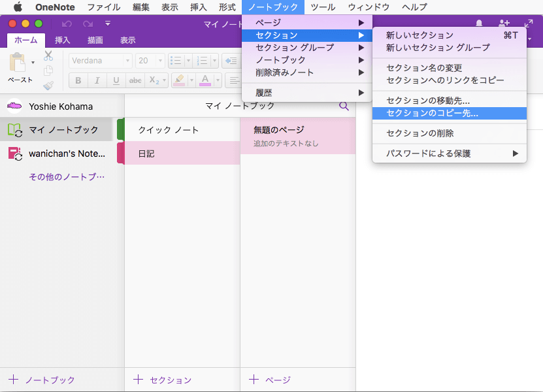Click the Cut scissors icon
Screen dimensions: 543x392
pyautogui.click(x=48, y=56)
